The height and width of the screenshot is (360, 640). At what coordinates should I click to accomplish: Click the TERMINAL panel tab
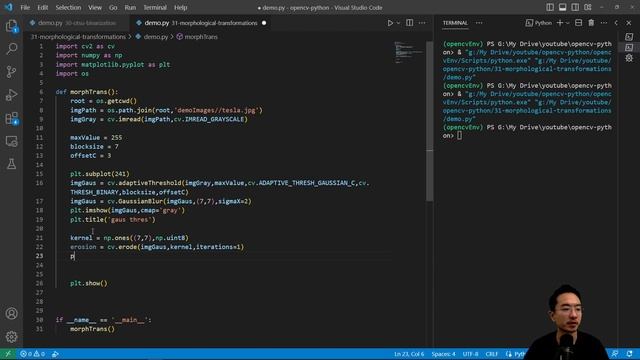click(x=455, y=23)
